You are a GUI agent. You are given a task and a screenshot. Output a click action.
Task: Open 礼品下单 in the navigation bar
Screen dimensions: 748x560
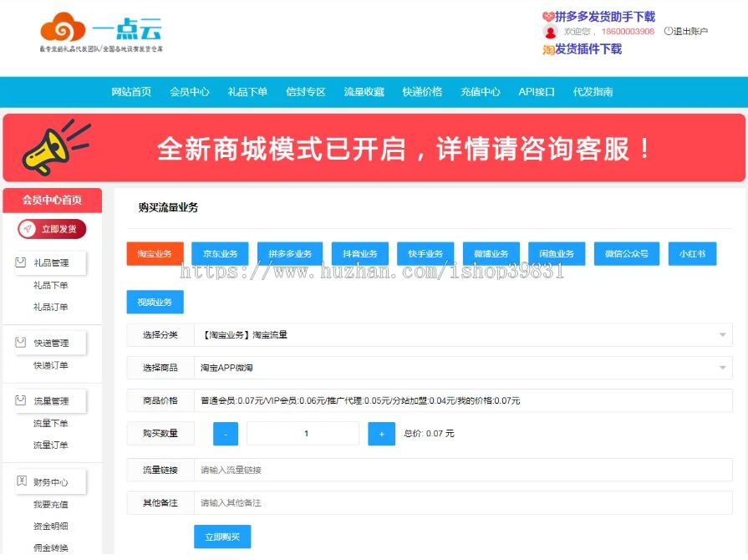(x=247, y=92)
